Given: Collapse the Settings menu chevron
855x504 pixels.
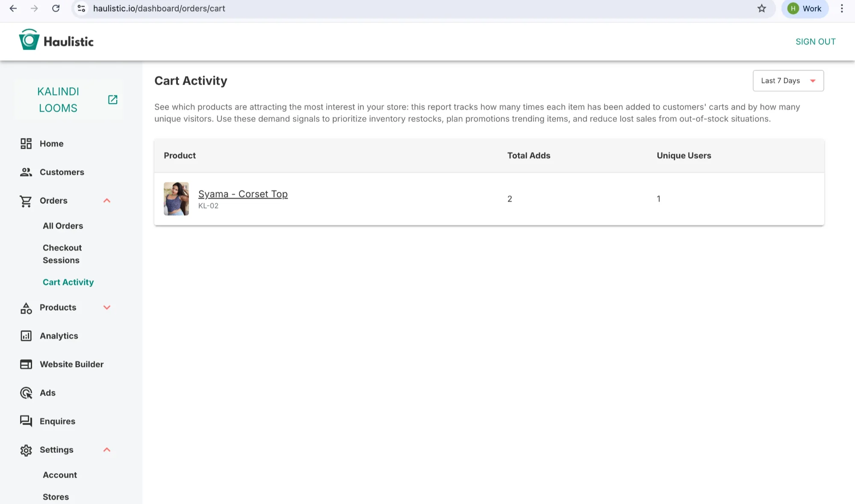Looking at the screenshot, I should pyautogui.click(x=107, y=450).
